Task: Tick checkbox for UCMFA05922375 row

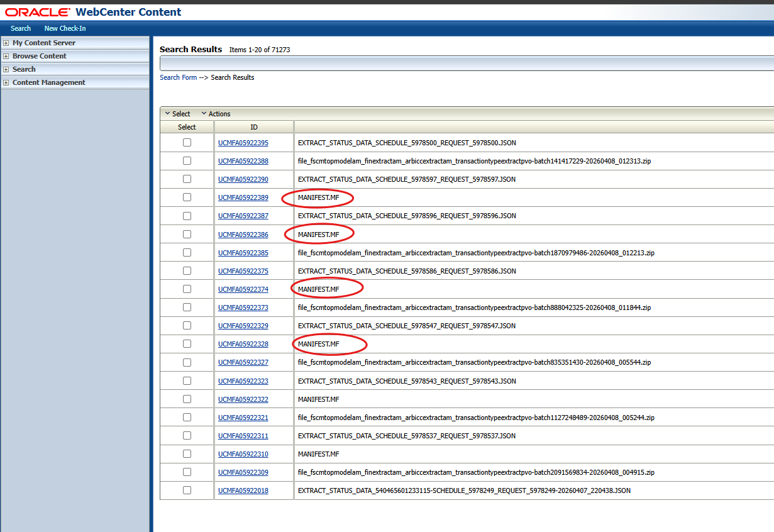Action: (187, 270)
